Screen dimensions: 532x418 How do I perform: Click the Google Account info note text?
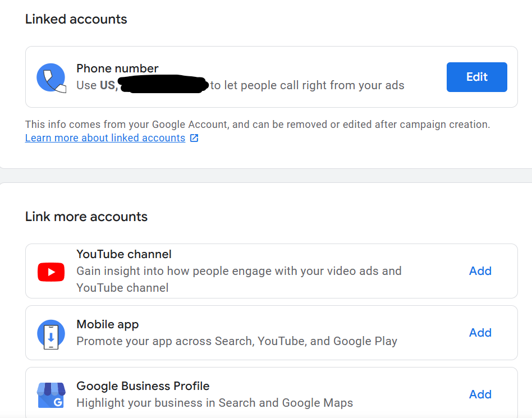(257, 125)
